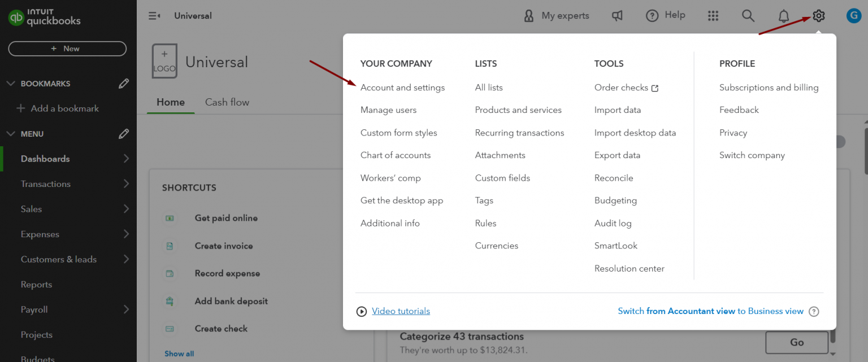Open the notifications bell
This screenshot has width=868, height=362.
783,16
